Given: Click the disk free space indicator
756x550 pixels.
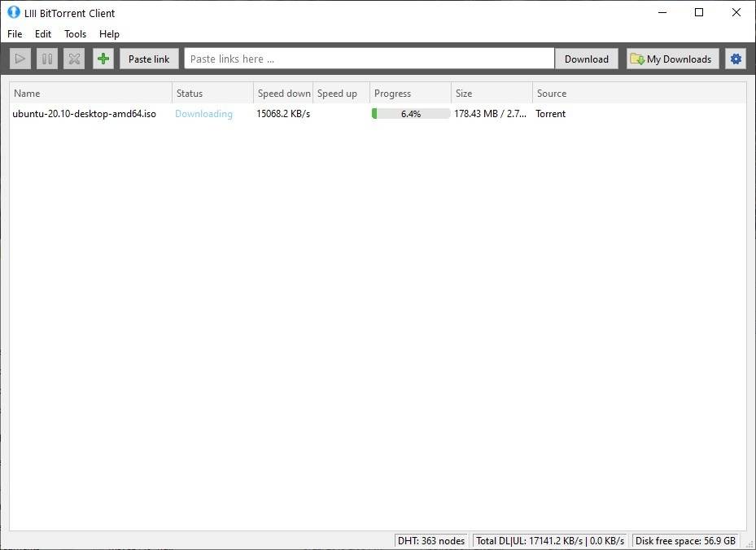Looking at the screenshot, I should click(684, 540).
